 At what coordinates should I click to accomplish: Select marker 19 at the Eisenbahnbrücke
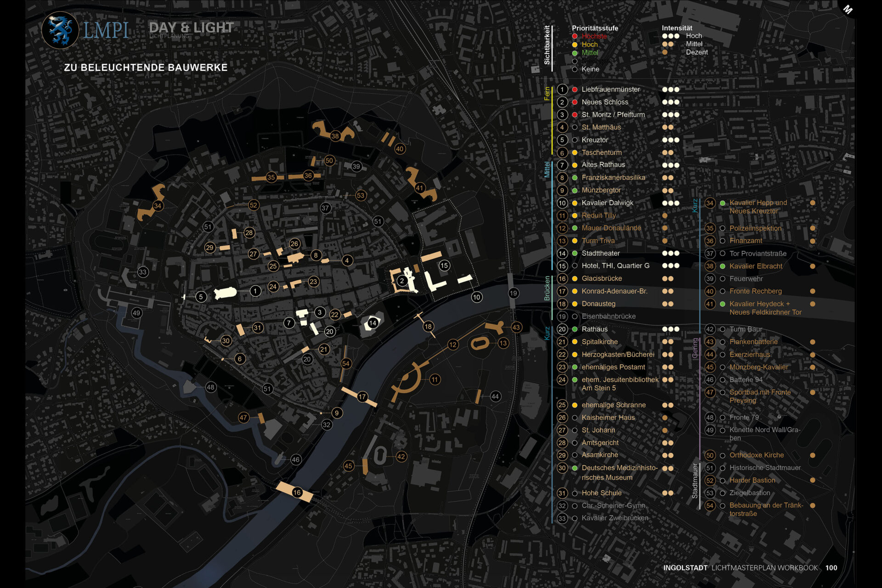[x=514, y=293]
